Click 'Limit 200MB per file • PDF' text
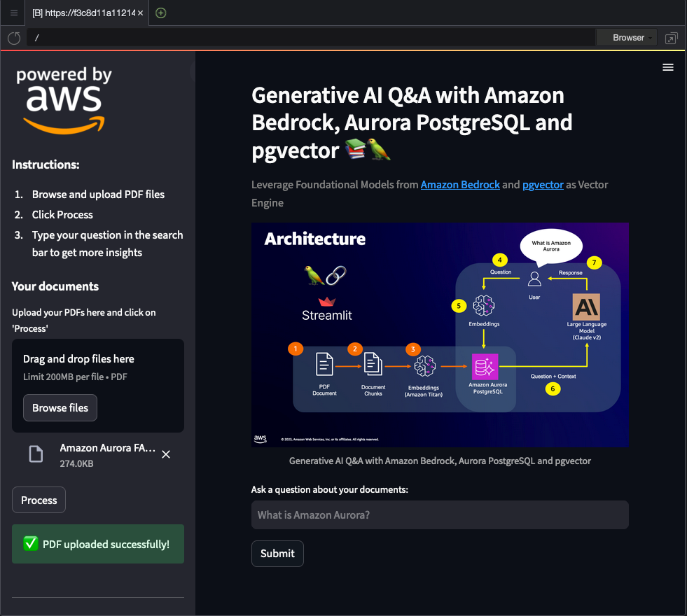This screenshot has width=687, height=616. [x=76, y=377]
